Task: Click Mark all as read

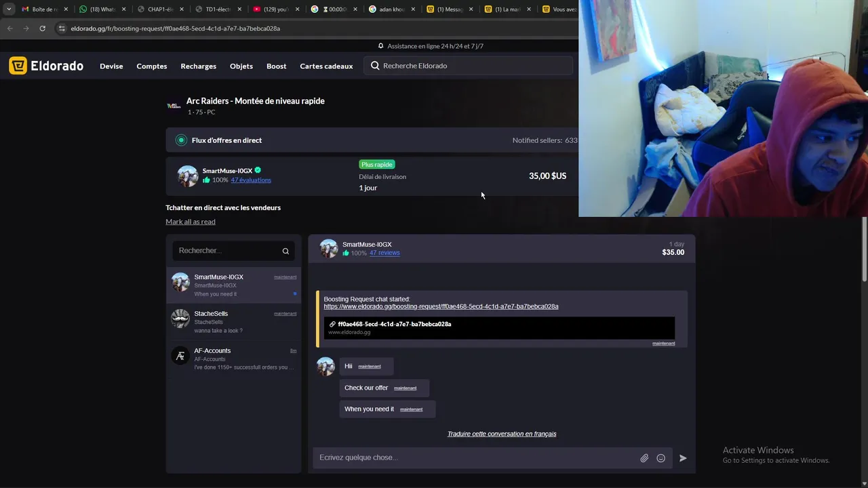Action: tap(191, 222)
